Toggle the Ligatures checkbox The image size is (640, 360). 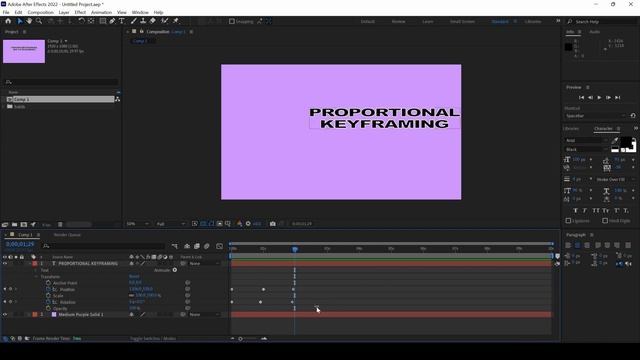(568, 221)
